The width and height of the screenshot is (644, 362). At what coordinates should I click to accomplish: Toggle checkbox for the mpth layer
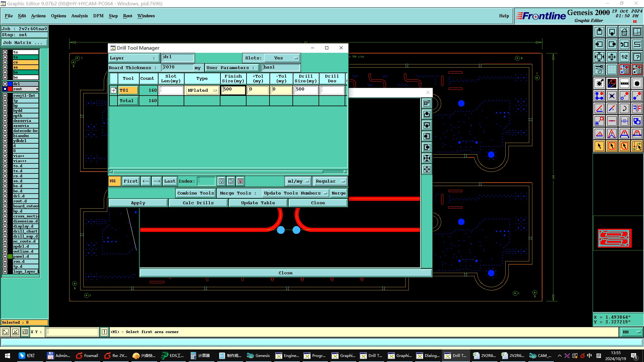tap(5, 116)
